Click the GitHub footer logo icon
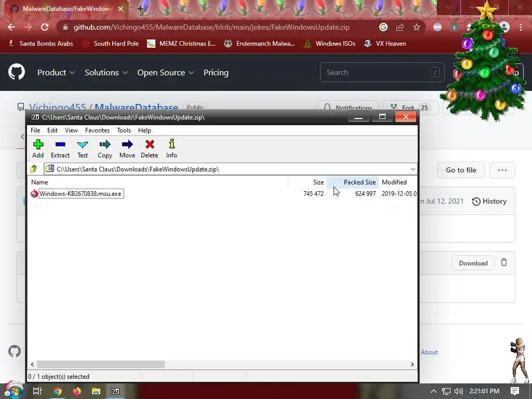Image resolution: width=532 pixels, height=399 pixels. pyautogui.click(x=15, y=352)
